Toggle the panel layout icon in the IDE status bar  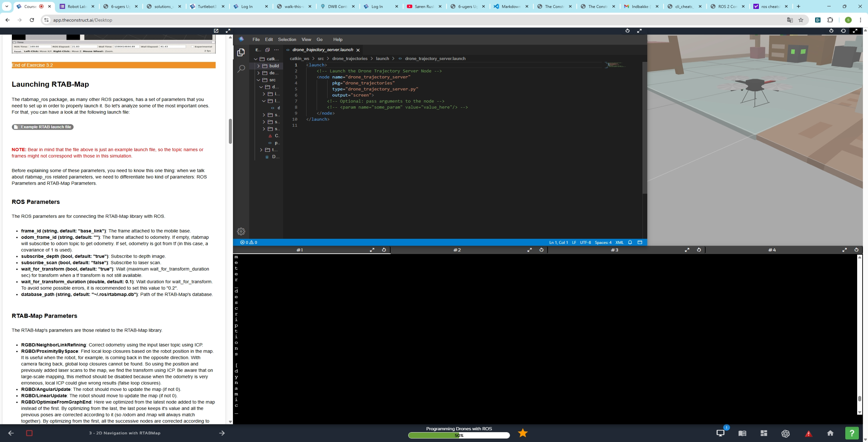pos(640,243)
